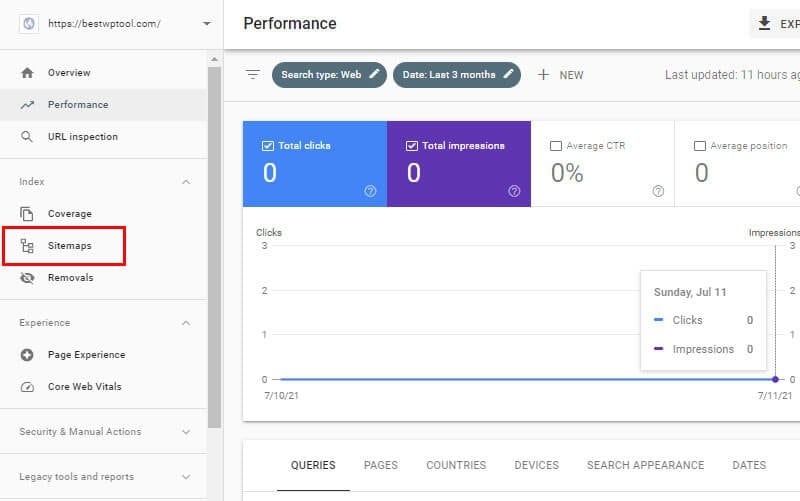The width and height of the screenshot is (800, 501).
Task: Click the Core Web Vitals gauge icon
Action: click(x=27, y=387)
